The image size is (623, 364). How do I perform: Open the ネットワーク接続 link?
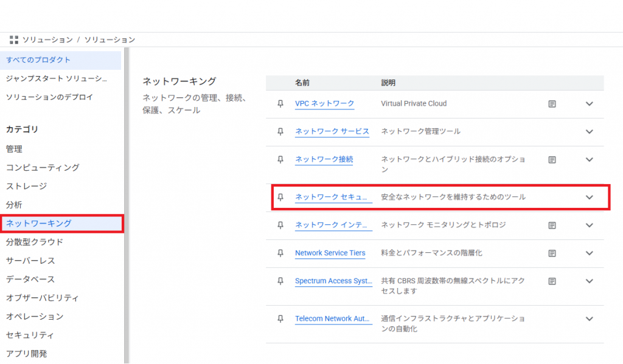coord(324,160)
